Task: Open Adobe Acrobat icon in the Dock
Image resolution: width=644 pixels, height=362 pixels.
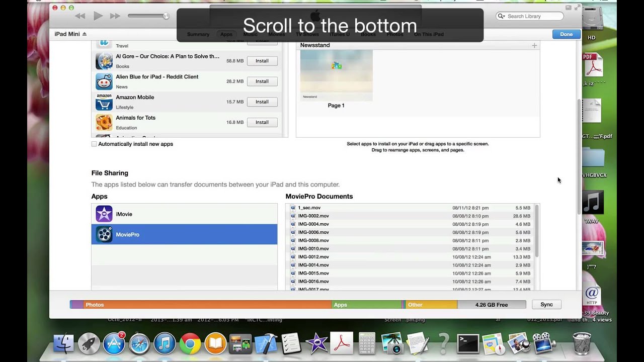Action: click(343, 344)
